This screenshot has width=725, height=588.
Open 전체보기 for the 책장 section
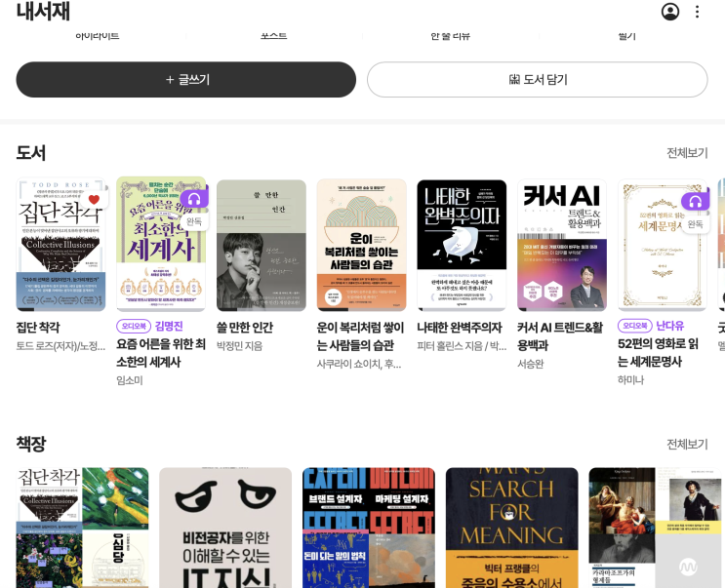687,444
